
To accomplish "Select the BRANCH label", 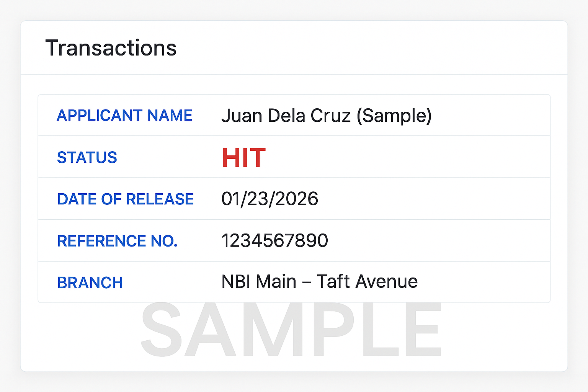I will [90, 282].
